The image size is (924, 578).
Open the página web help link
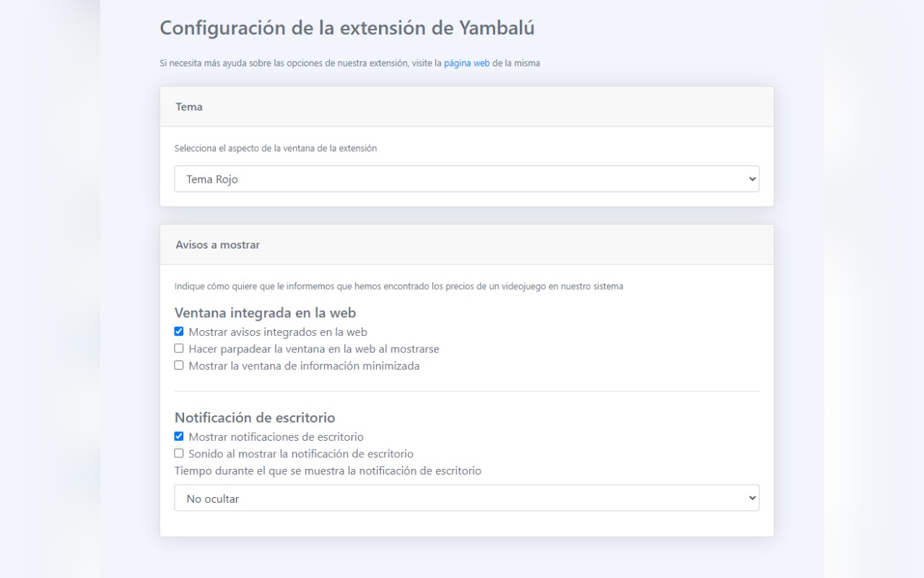tap(466, 63)
